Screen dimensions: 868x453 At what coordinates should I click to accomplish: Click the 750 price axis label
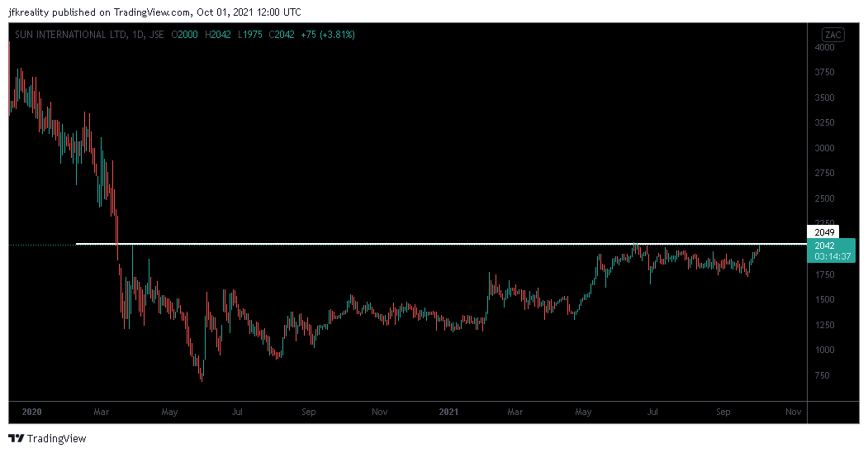pos(822,375)
